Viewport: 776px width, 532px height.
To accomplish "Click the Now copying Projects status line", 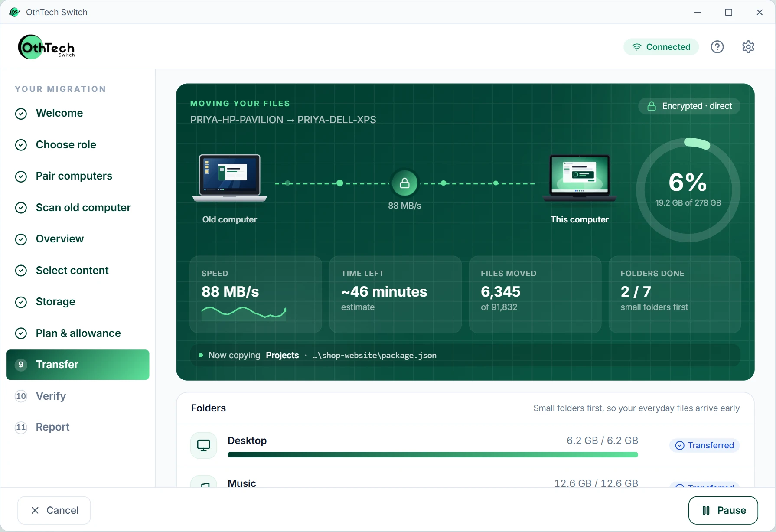I will [x=465, y=355].
